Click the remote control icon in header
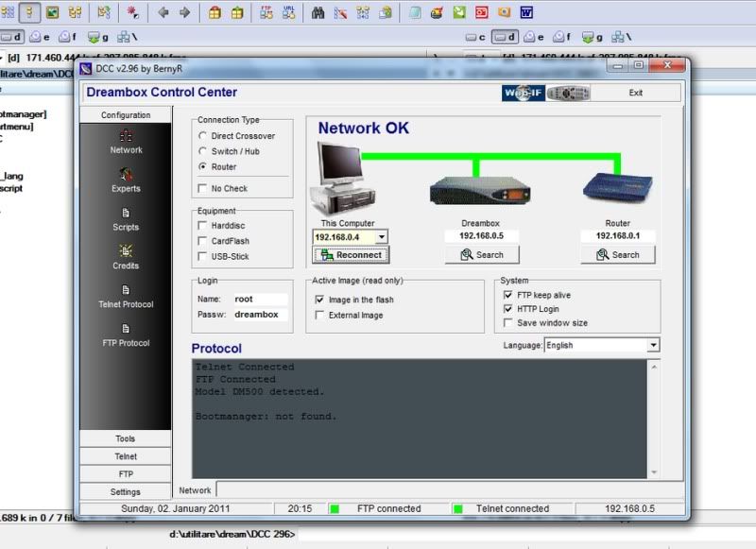This screenshot has height=549, width=756. pyautogui.click(x=567, y=93)
